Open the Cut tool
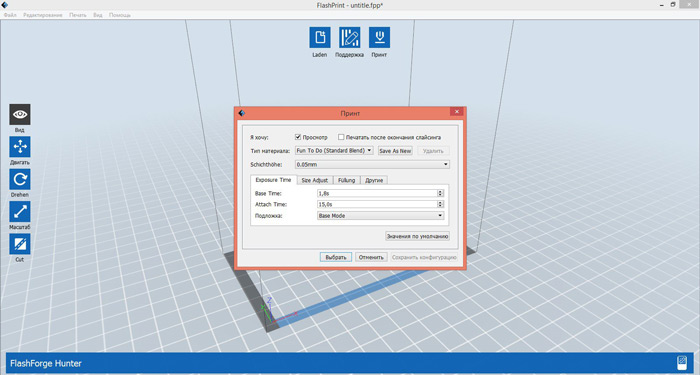The height and width of the screenshot is (375, 700). 20,244
